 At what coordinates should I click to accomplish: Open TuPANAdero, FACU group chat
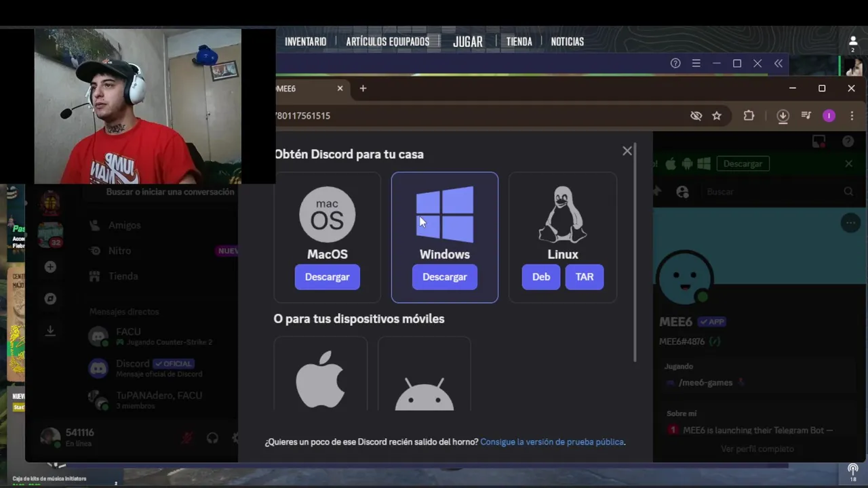click(161, 400)
